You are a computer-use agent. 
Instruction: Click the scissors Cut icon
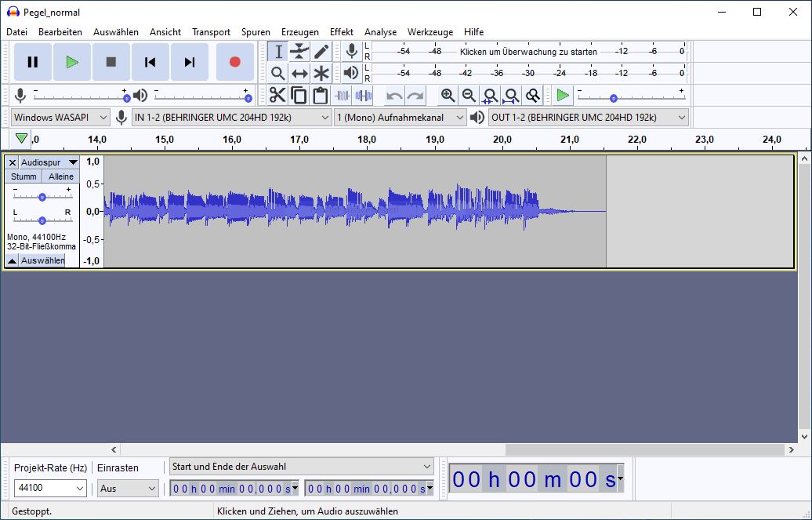[277, 96]
